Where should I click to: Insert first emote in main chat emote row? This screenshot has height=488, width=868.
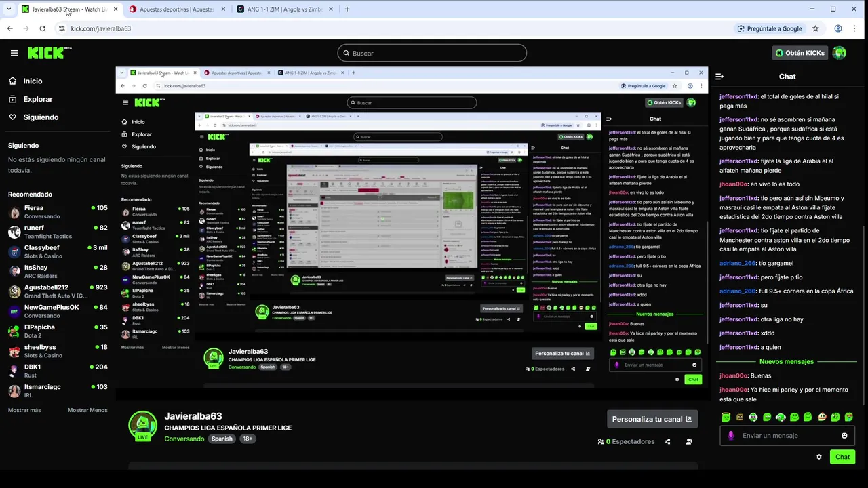(x=726, y=418)
